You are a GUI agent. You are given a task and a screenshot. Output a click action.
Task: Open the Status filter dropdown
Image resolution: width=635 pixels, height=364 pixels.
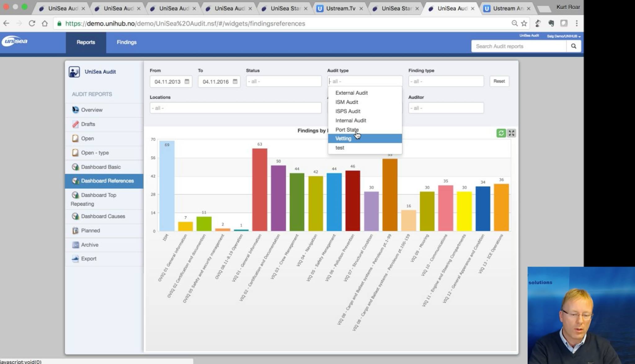[284, 81]
